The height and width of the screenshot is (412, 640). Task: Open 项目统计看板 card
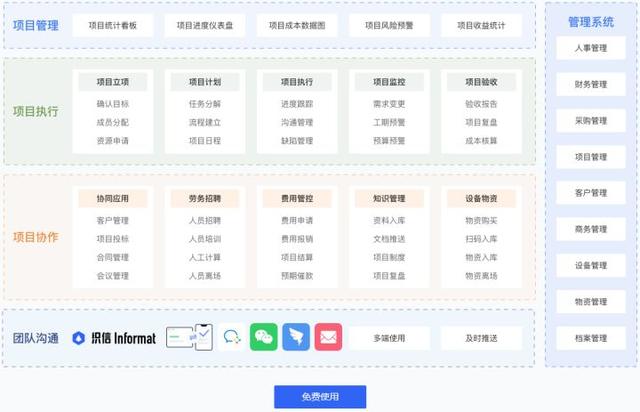(x=113, y=25)
